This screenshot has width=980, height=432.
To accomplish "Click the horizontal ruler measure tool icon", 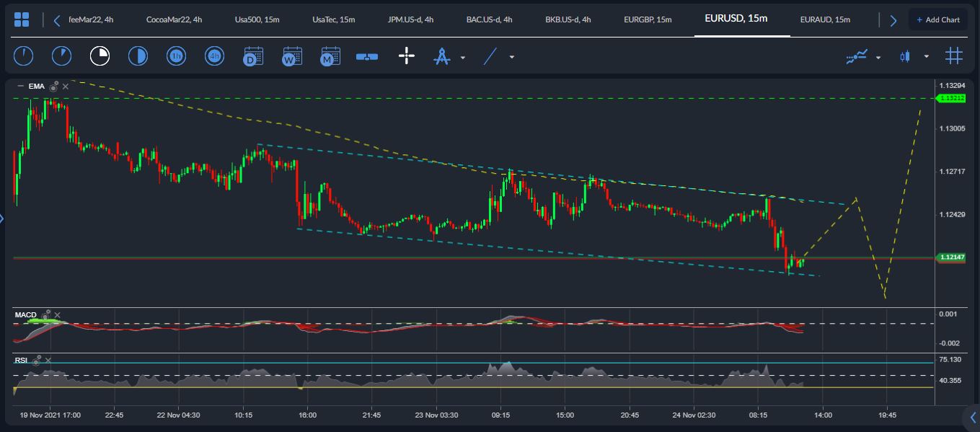I will [x=367, y=56].
